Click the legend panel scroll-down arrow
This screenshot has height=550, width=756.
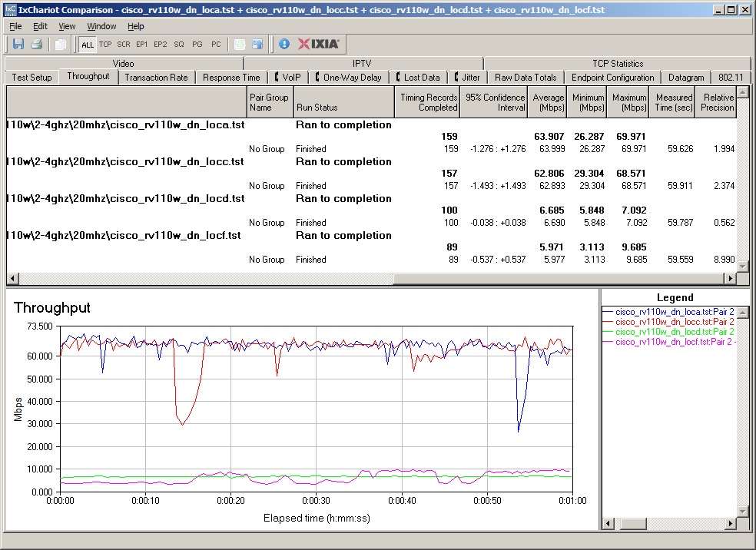[744, 512]
